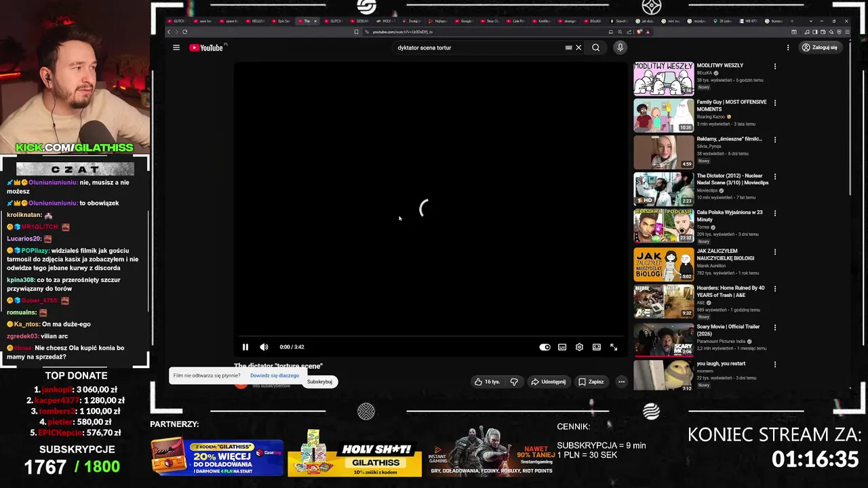Switch to the 'BEczKA' browser tab
Viewport: 868px width, 488px height.
point(593,21)
